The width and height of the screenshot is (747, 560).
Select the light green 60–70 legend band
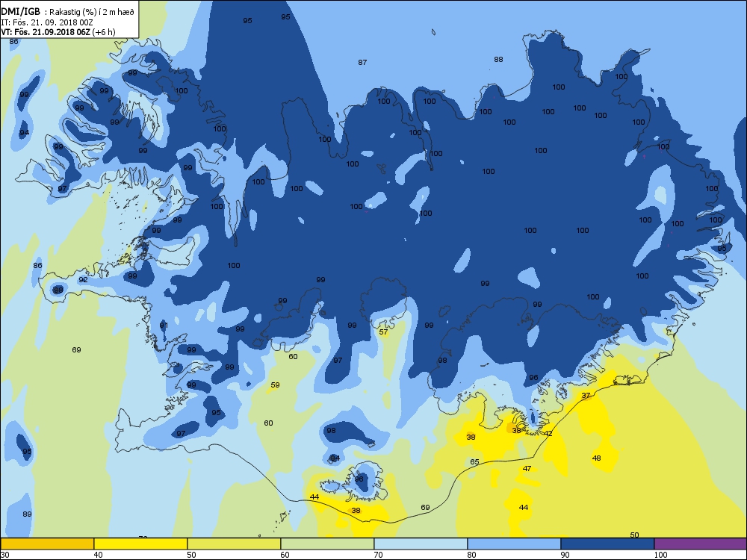327,544
